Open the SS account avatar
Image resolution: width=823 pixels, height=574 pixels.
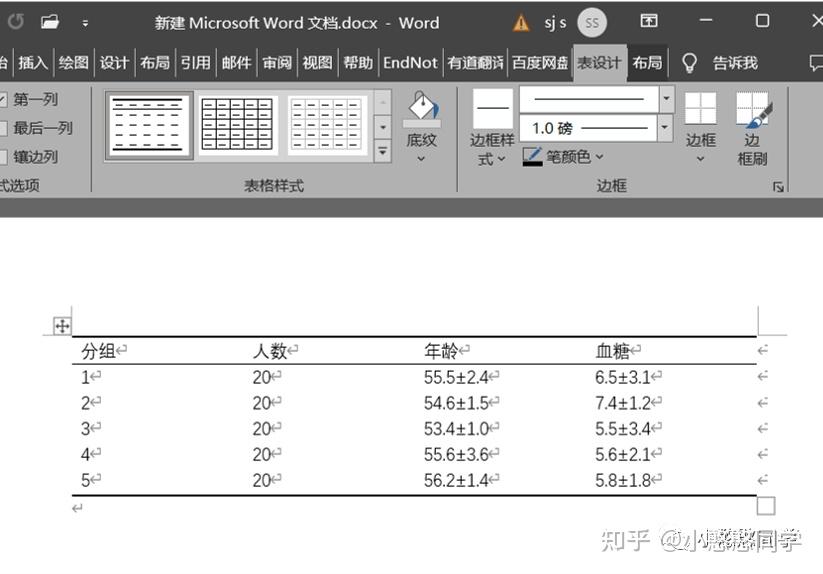coord(592,23)
